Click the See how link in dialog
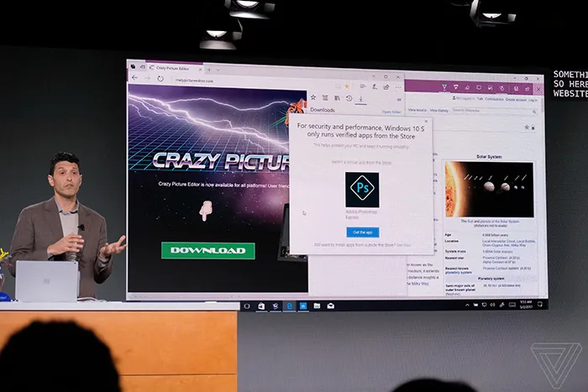The image size is (588, 392). click(403, 245)
